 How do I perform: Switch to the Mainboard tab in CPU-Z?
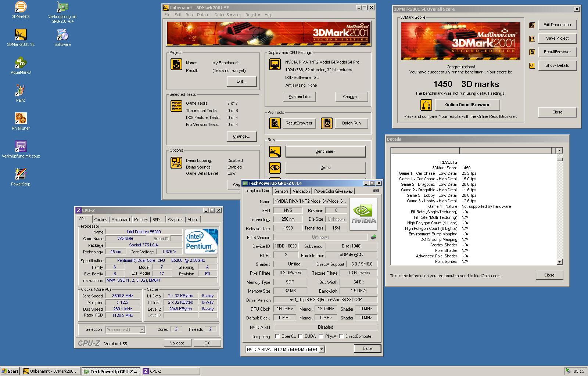click(121, 220)
